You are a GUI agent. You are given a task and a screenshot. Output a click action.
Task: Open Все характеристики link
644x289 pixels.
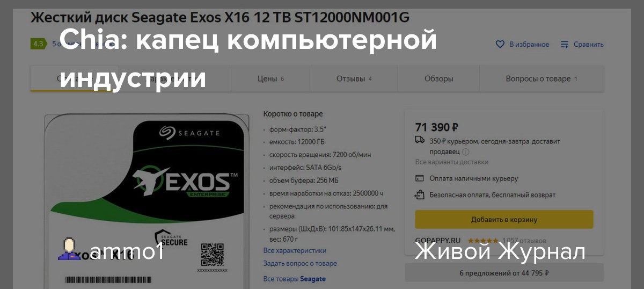tap(295, 250)
